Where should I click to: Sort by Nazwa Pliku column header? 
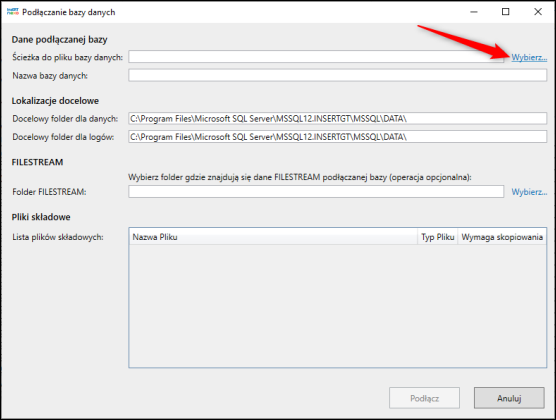pos(273,237)
